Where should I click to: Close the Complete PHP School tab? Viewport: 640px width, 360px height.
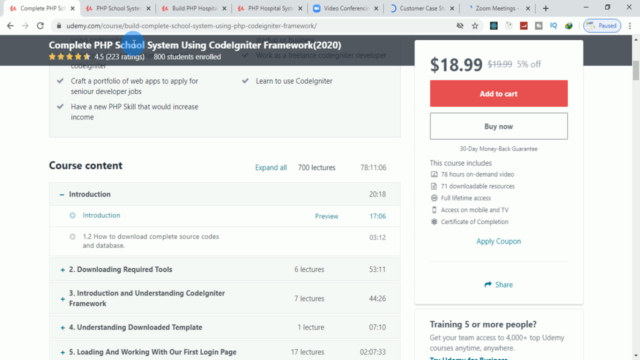pos(73,8)
